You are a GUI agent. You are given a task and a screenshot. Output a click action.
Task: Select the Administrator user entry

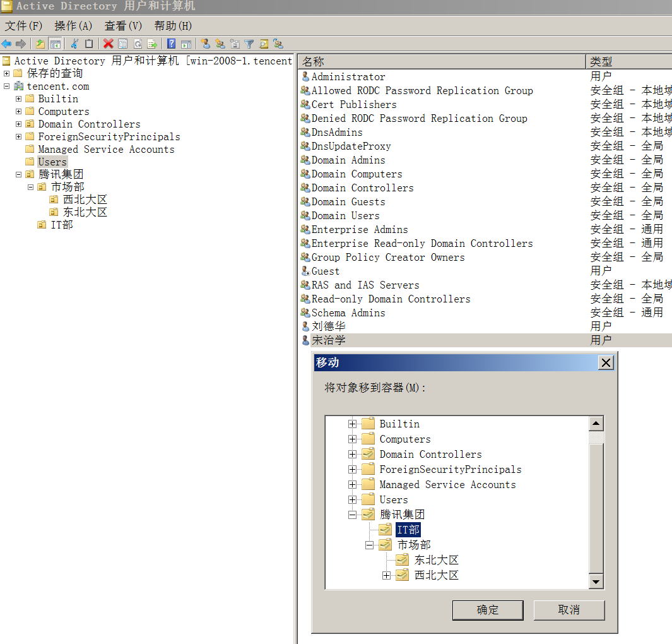348,77
